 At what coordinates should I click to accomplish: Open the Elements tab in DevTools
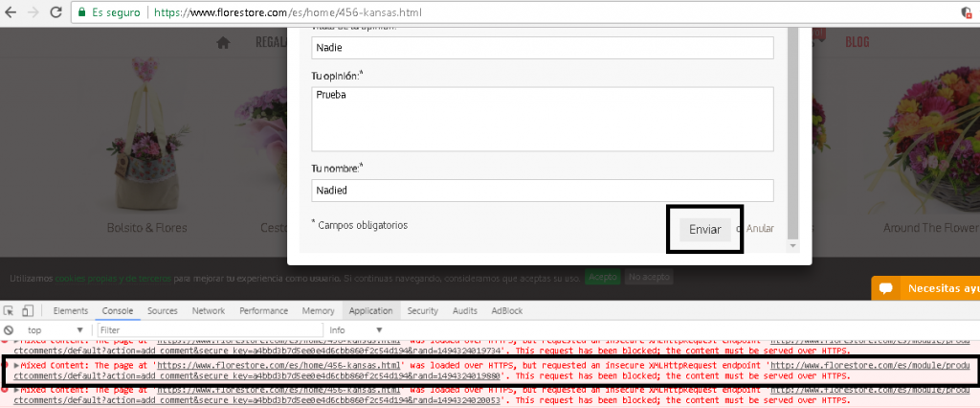(70, 310)
